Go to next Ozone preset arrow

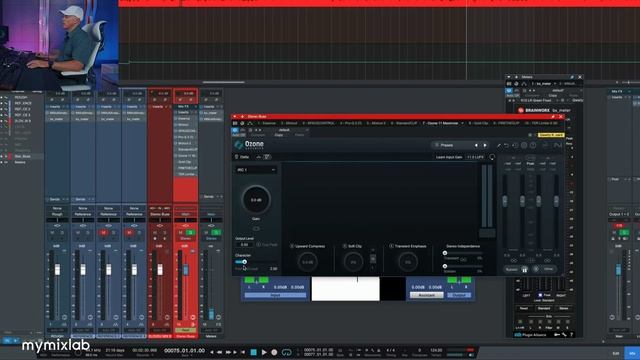(x=485, y=145)
